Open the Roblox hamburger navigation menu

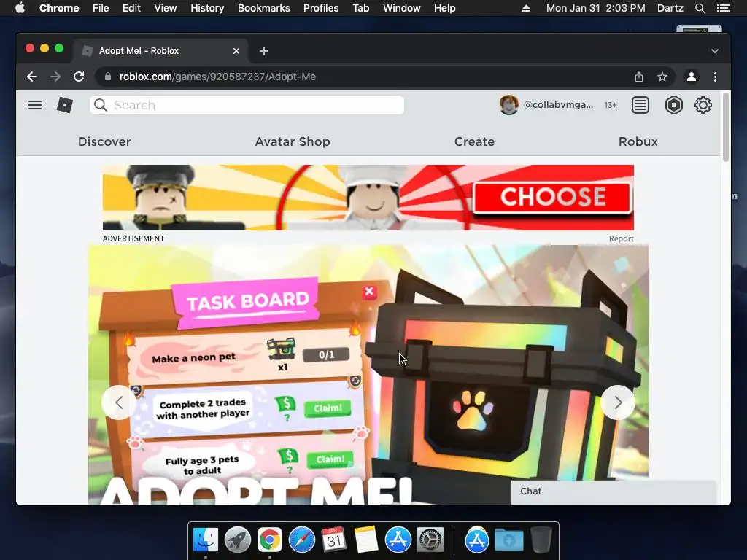(x=35, y=105)
